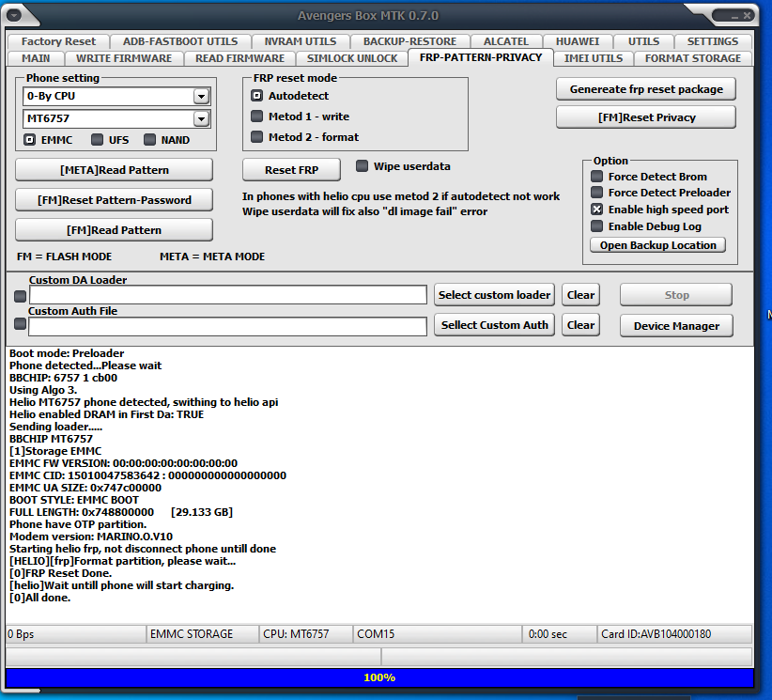Start the Reset FRP operation
Viewport: 772px width, 700px height.
(x=291, y=170)
